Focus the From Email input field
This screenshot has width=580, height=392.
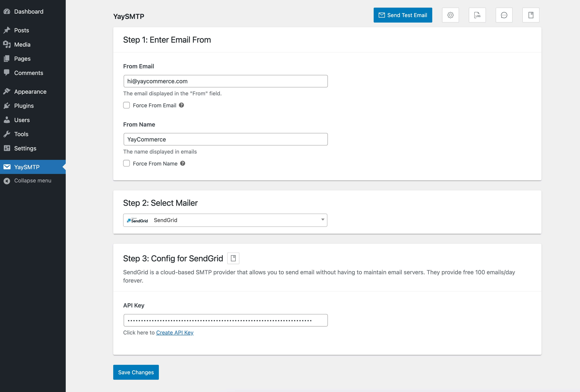[226, 81]
